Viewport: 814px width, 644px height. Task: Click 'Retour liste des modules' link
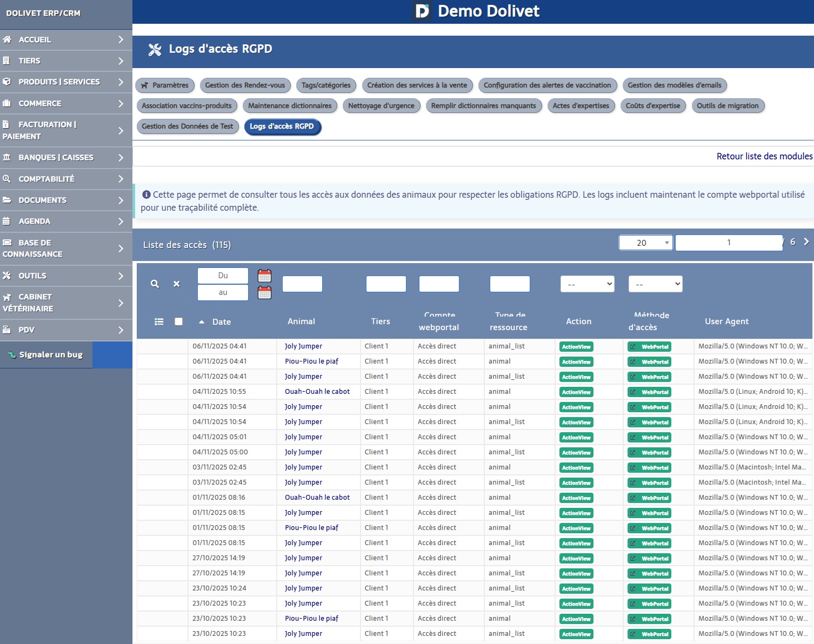[764, 156]
